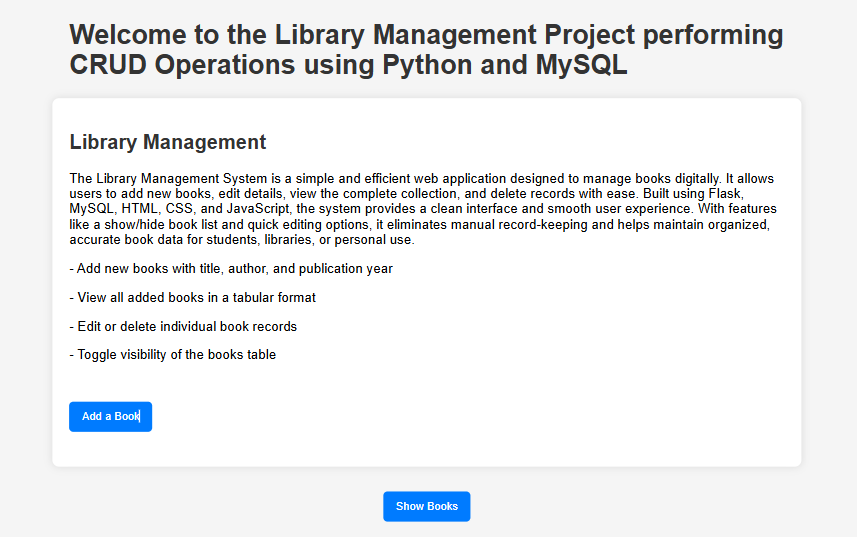Click the word Welcome in page title
Viewport: 857px width, 537px height.
[x=129, y=35]
